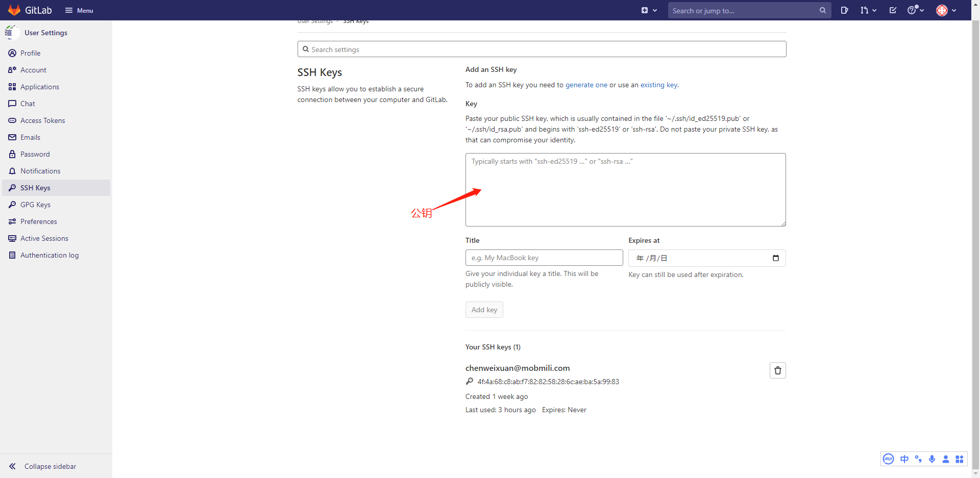Open the chenweixuan@mobmili.com key
The image size is (980, 478).
pyautogui.click(x=518, y=368)
